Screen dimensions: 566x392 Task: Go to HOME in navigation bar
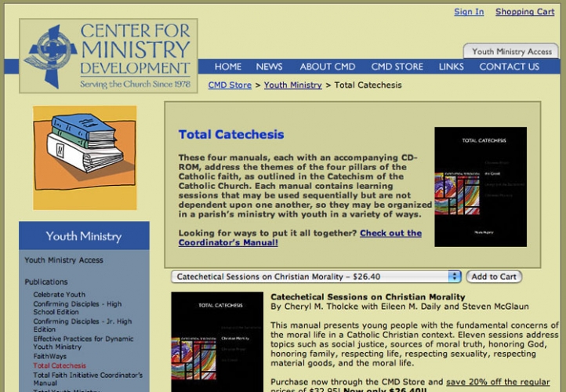point(228,67)
